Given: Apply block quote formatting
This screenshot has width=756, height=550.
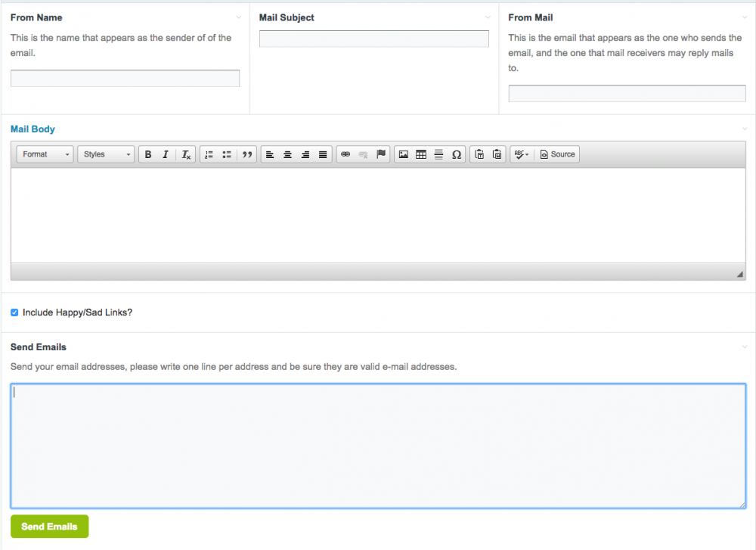Looking at the screenshot, I should (x=246, y=154).
